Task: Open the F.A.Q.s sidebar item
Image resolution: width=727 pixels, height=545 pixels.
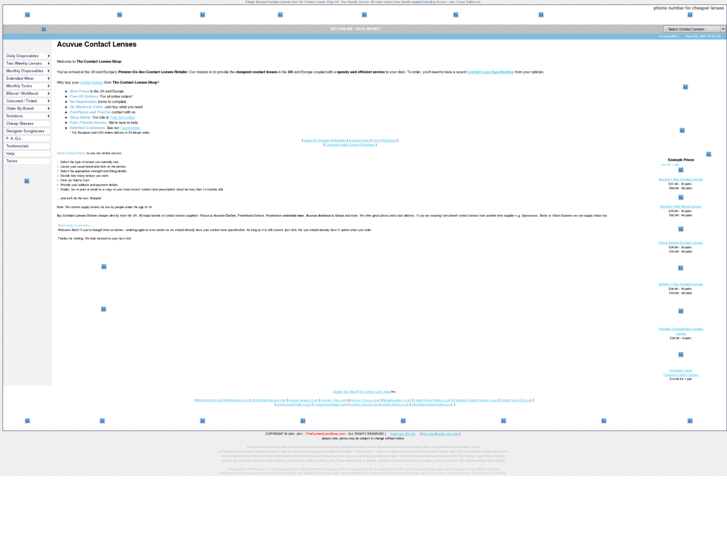Action: [27, 138]
